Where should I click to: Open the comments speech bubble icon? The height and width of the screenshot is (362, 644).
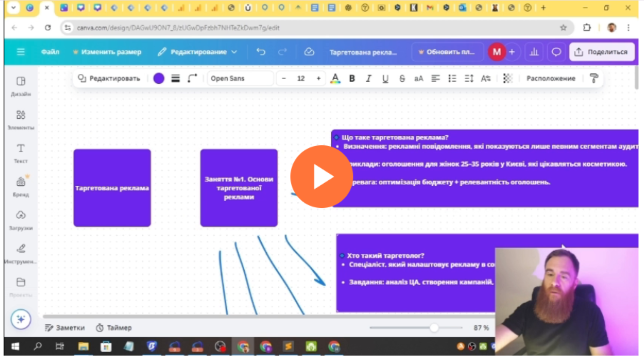(556, 52)
